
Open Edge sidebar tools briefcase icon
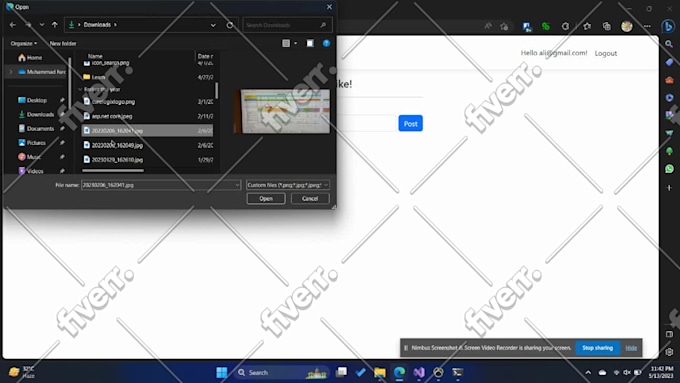pyautogui.click(x=669, y=80)
